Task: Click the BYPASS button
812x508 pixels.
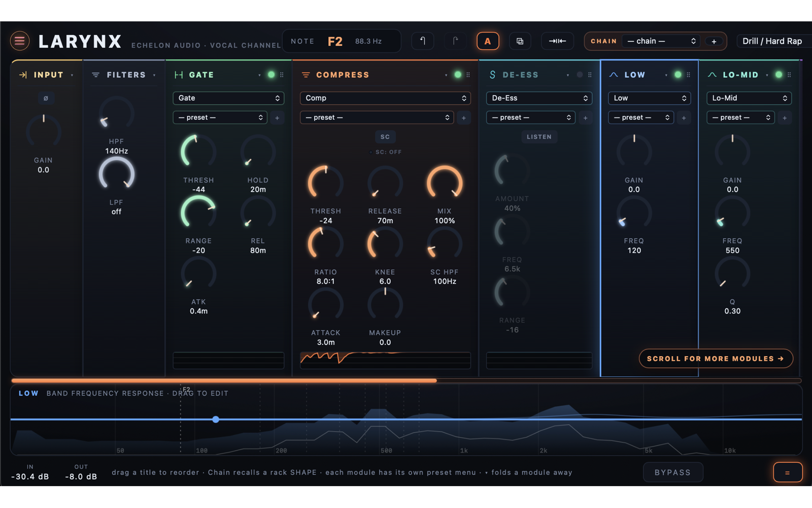Action: pyautogui.click(x=673, y=472)
